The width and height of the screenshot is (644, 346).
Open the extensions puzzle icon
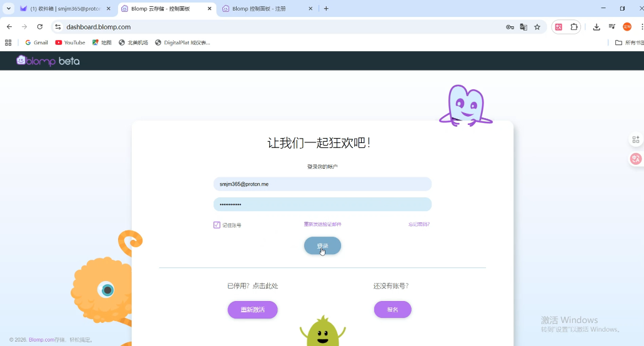point(574,27)
